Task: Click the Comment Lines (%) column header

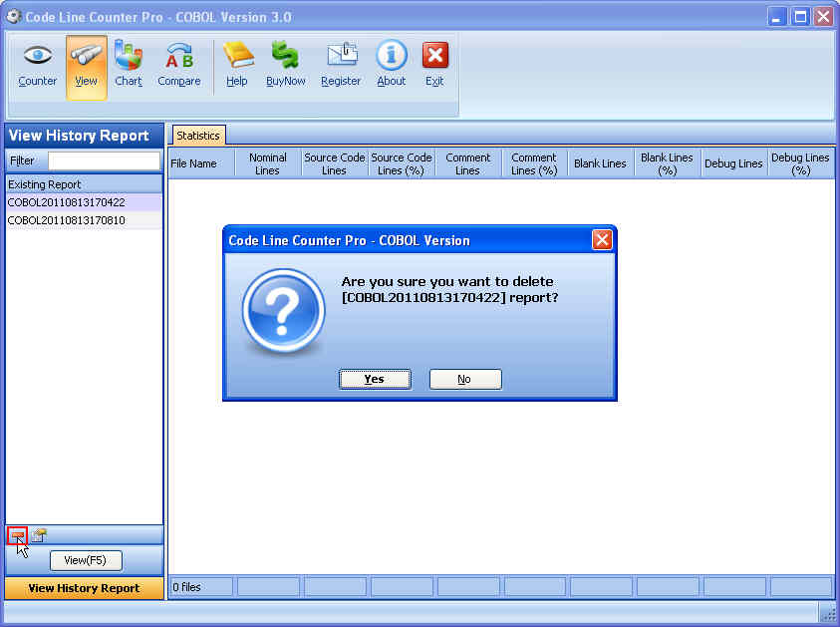Action: [534, 162]
